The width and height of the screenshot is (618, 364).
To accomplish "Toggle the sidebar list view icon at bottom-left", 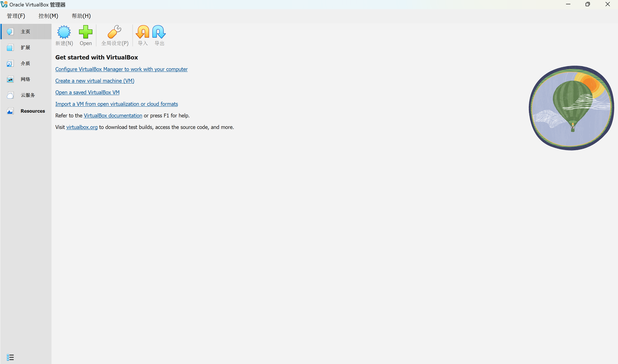I will [10, 357].
